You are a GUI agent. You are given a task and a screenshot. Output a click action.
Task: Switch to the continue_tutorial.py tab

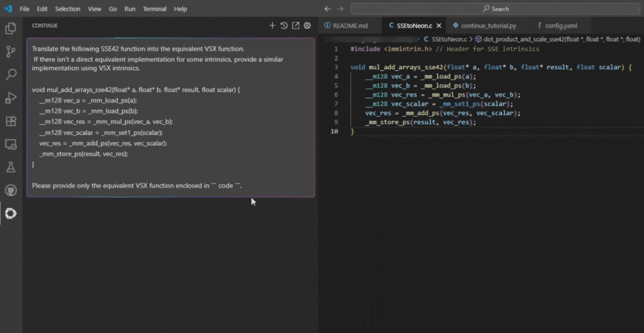pos(488,26)
